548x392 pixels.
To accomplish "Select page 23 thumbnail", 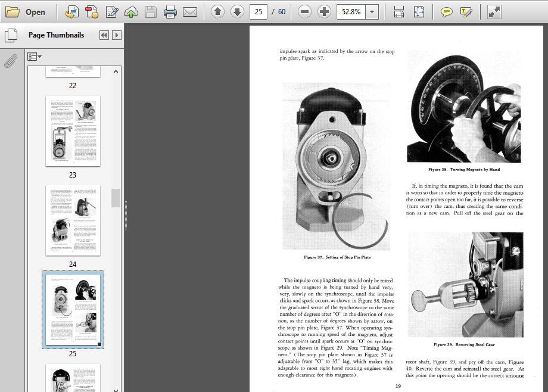I will (73, 131).
